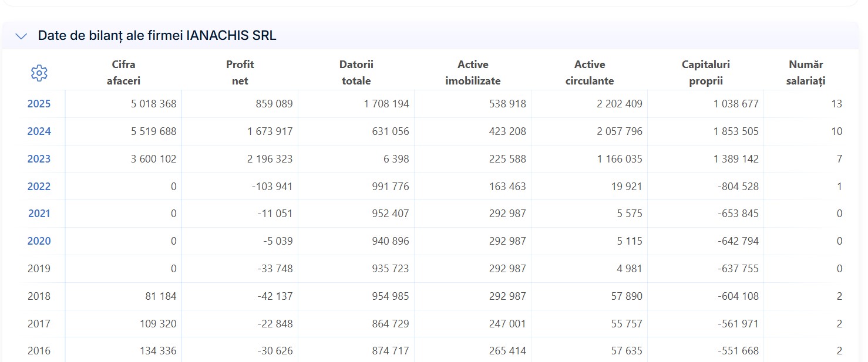Image resolution: width=868 pixels, height=362 pixels.
Task: Select net profit value -11 051
Action: pos(275,214)
